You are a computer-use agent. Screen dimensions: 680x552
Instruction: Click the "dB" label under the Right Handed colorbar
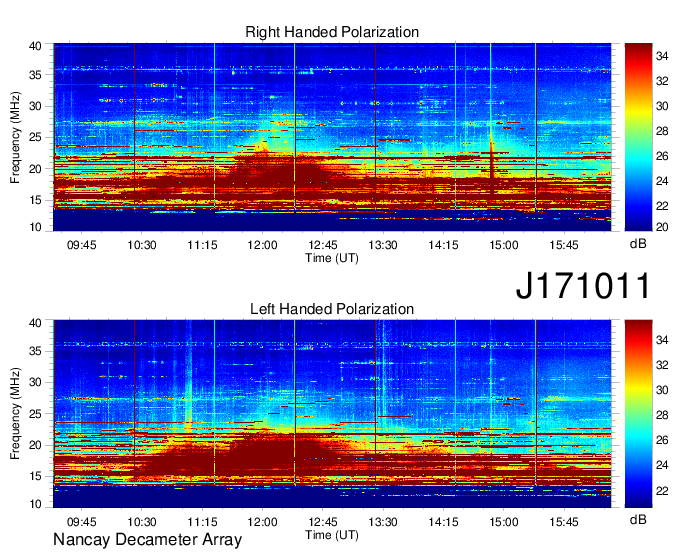(x=638, y=244)
